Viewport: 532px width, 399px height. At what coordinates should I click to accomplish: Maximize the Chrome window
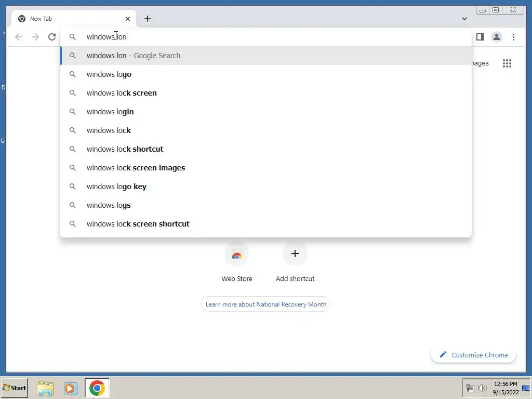(496, 10)
